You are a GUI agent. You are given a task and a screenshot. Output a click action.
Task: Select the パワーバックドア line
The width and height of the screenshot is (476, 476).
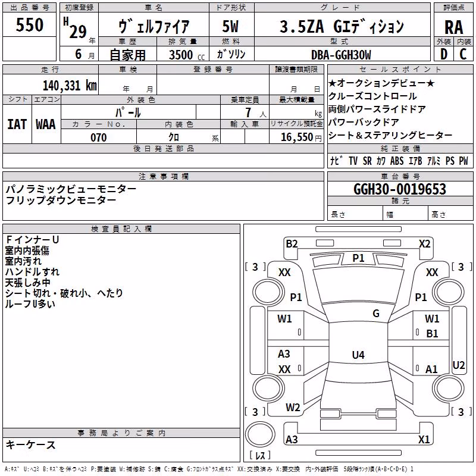point(364,122)
